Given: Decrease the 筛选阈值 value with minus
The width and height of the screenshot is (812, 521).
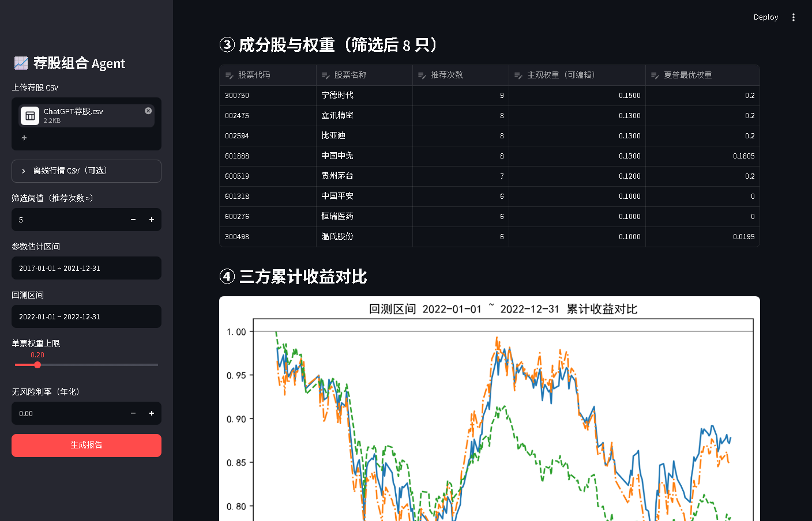Looking at the screenshot, I should click(133, 220).
